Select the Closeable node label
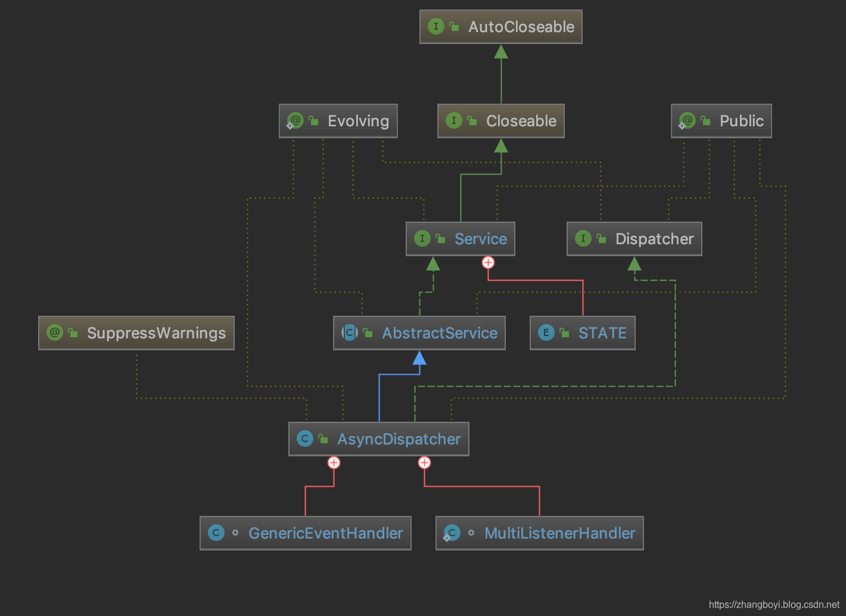Viewport: 846px width, 616px height. [521, 121]
